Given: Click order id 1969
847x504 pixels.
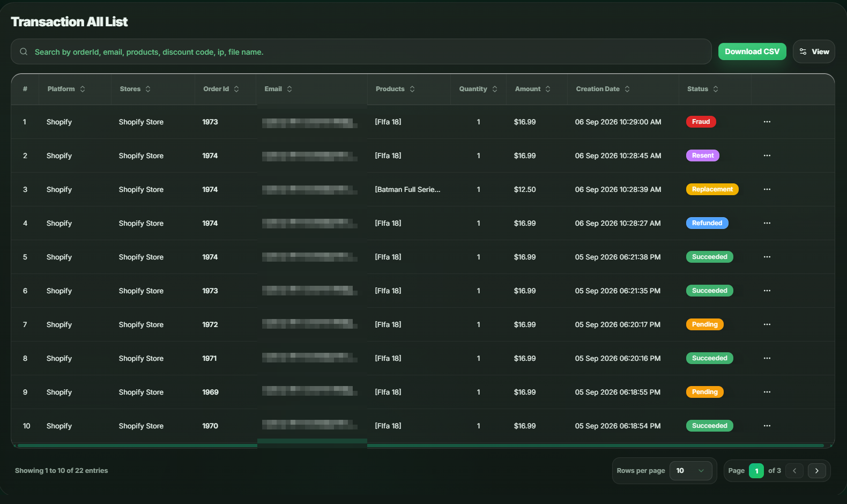Looking at the screenshot, I should coord(210,392).
